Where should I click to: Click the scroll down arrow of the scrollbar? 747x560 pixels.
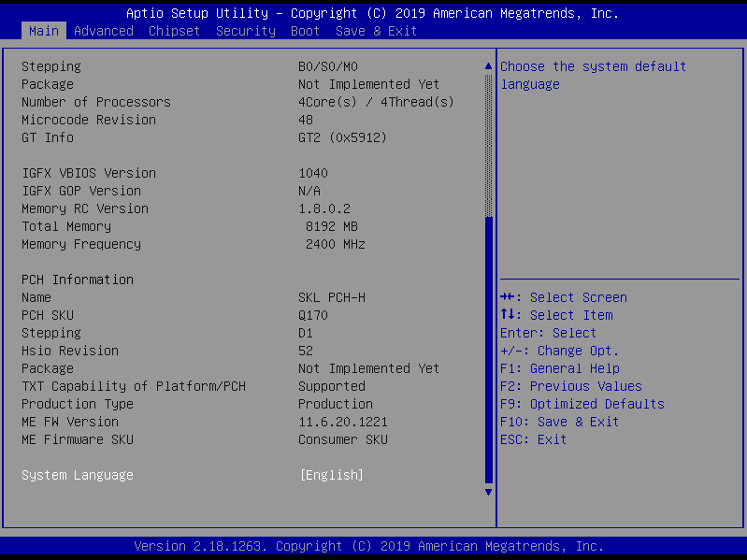click(487, 492)
